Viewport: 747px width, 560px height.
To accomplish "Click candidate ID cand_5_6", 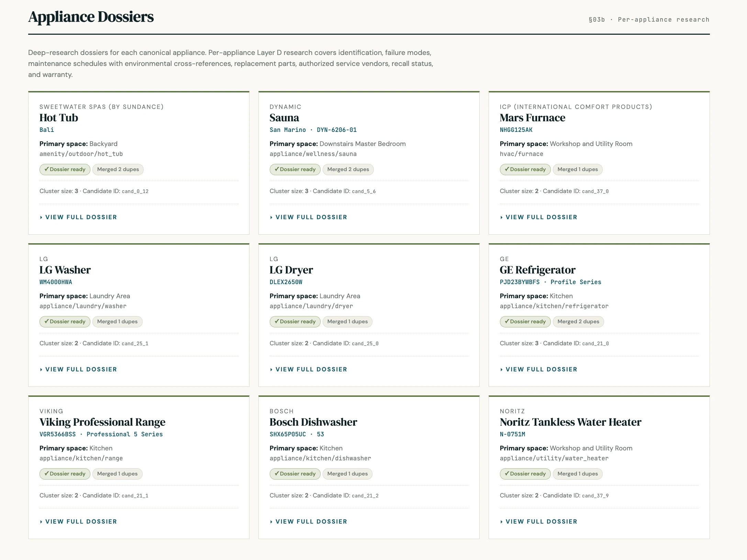I will pos(364,191).
